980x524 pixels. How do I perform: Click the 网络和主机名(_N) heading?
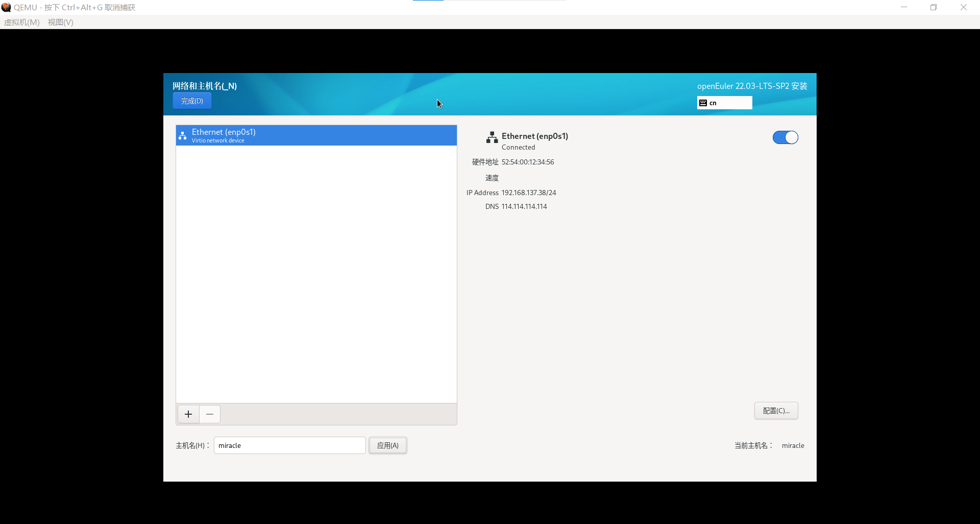tap(205, 86)
